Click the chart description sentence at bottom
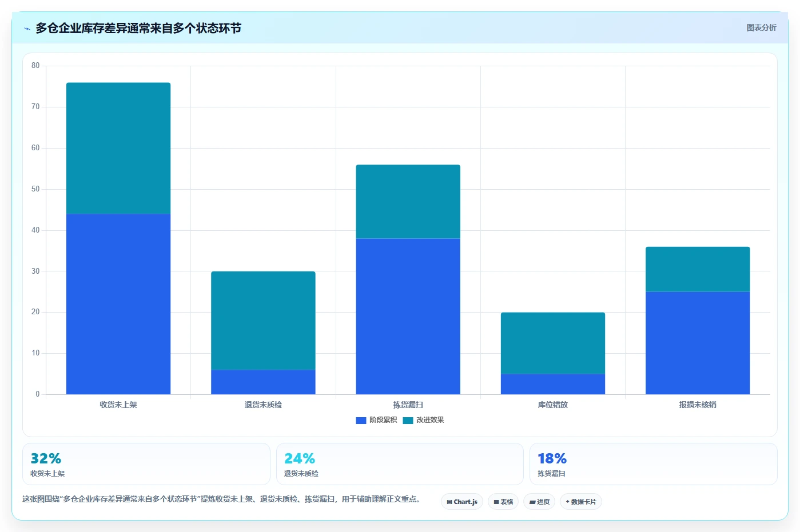The height and width of the screenshot is (532, 800). pos(223,499)
